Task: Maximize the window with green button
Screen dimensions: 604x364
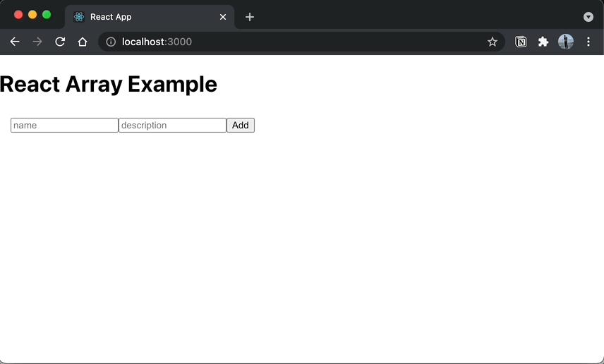Action: (x=47, y=15)
